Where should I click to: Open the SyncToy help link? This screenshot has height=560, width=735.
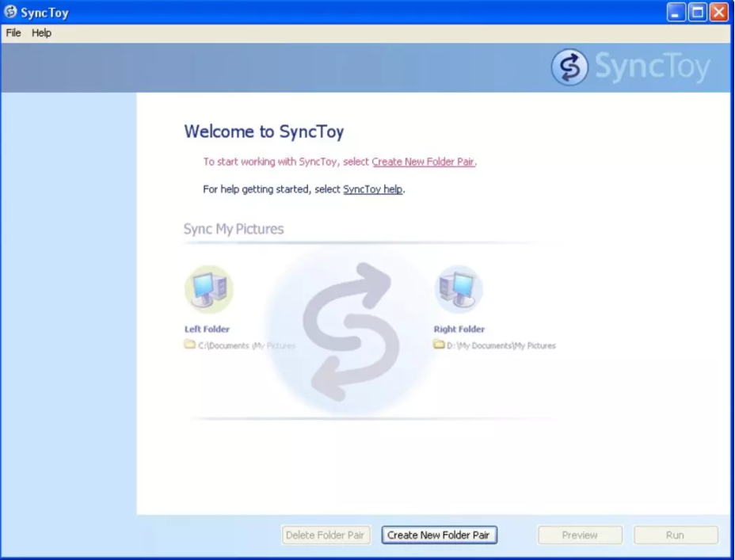click(373, 189)
